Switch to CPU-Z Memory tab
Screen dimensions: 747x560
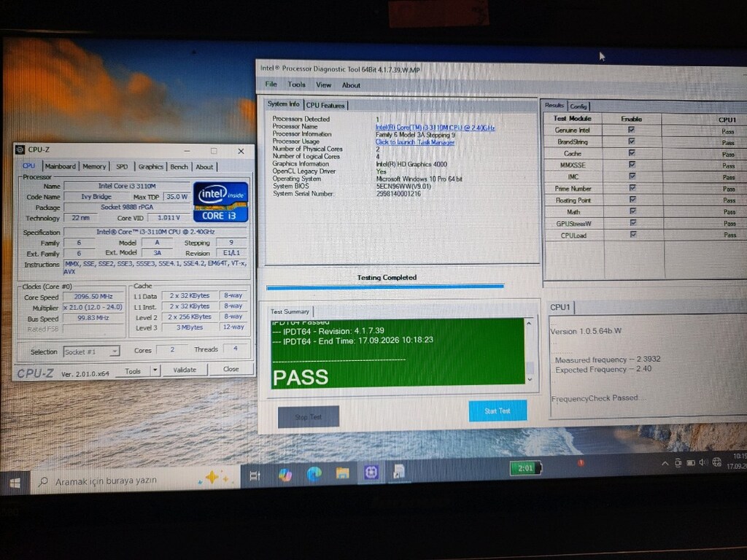coord(94,166)
